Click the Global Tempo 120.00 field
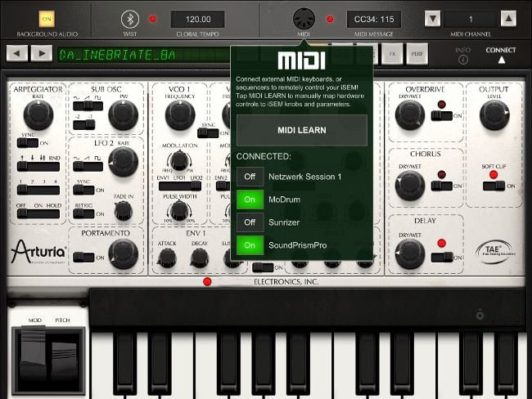Viewport: 532px width, 399px height. 198,20
